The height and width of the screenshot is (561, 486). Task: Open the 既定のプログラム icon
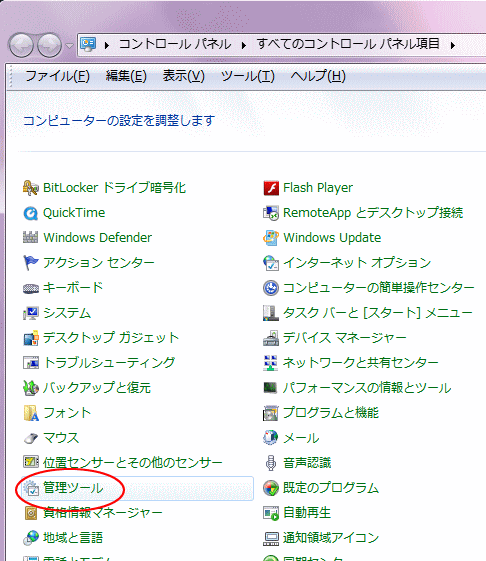coord(271,488)
